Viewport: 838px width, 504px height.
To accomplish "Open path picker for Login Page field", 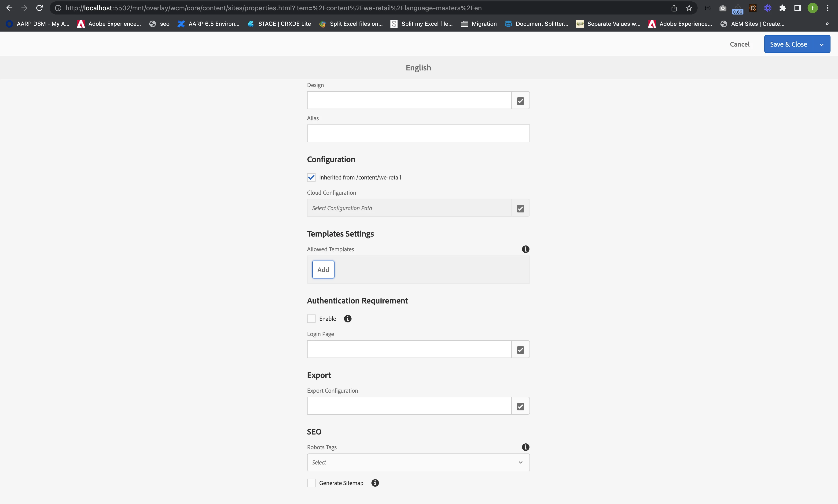I will pos(520,350).
